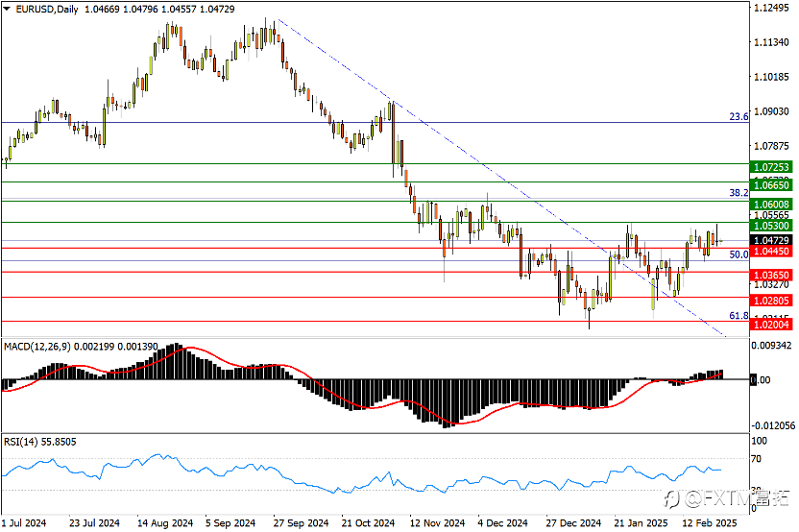The height and width of the screenshot is (532, 799).
Task: Select the red 1.02004 support level tag
Action: pos(771,325)
